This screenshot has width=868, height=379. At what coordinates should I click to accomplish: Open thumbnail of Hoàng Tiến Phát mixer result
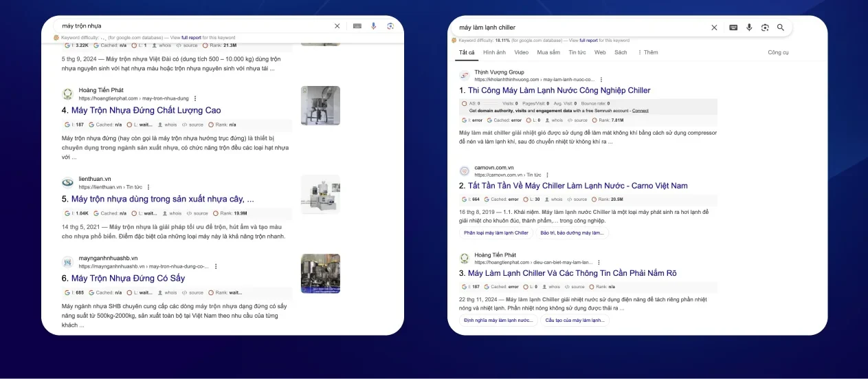[x=320, y=105]
